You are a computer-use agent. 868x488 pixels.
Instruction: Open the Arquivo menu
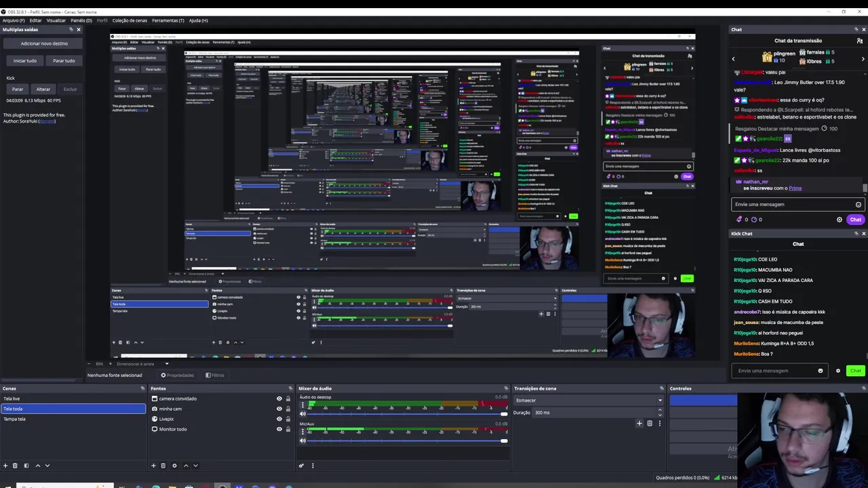[14, 20]
